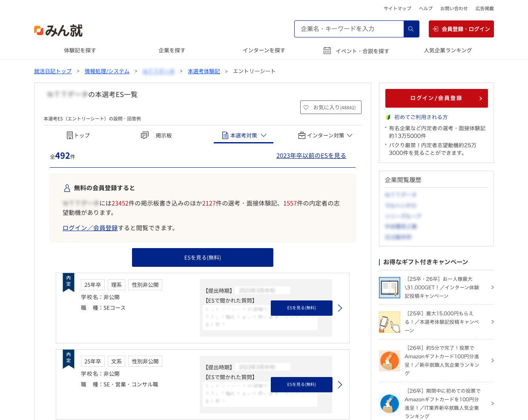
Task: Click the bag icon on インターン対策
Action: pos(301,135)
